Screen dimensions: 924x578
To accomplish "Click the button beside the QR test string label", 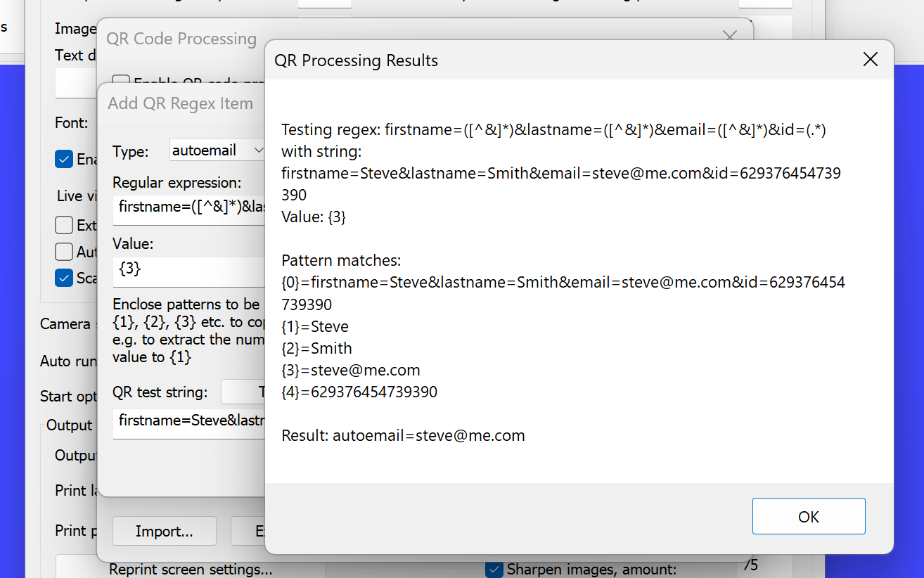I will point(243,392).
